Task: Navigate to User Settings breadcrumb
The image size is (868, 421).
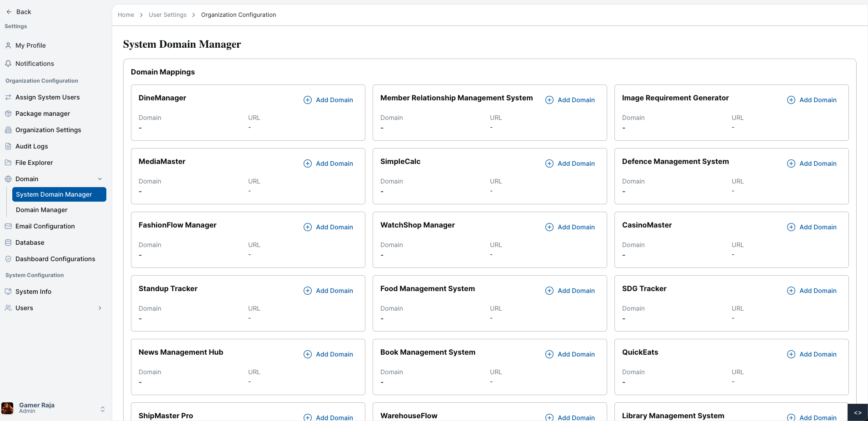Action: tap(168, 15)
